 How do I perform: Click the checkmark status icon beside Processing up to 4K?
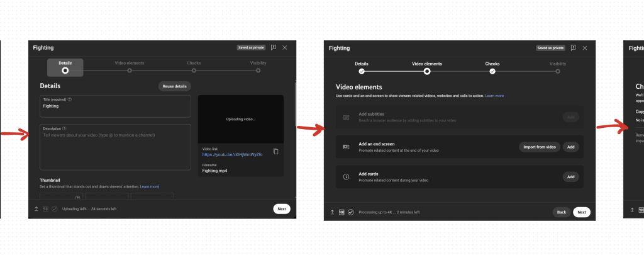(x=350, y=212)
